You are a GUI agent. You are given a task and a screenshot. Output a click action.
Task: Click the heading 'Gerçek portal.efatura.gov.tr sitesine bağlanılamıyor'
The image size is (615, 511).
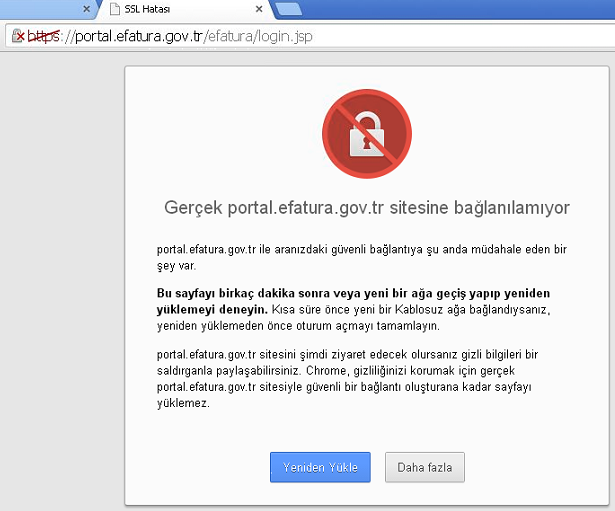tap(366, 208)
